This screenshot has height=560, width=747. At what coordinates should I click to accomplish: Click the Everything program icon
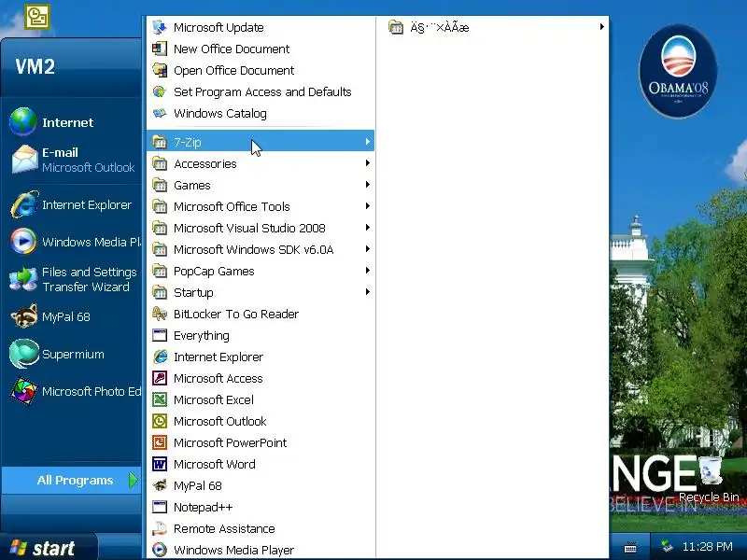coord(160,335)
